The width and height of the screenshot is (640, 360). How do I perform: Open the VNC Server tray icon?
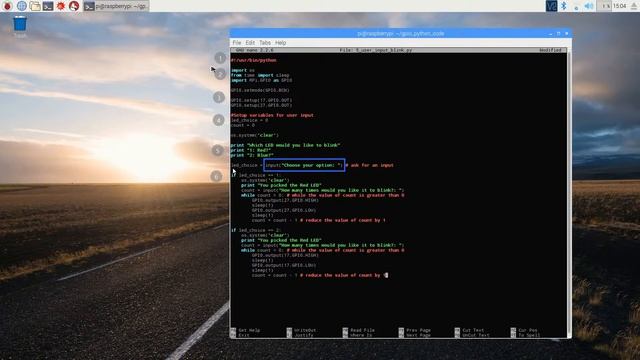click(551, 6)
